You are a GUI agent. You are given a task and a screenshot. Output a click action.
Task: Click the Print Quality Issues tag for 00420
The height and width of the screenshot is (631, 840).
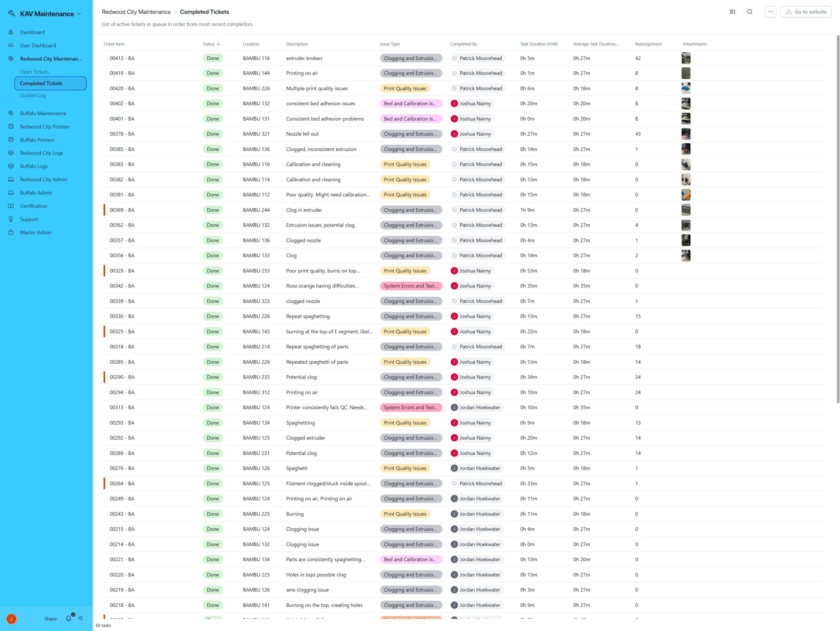(x=405, y=89)
